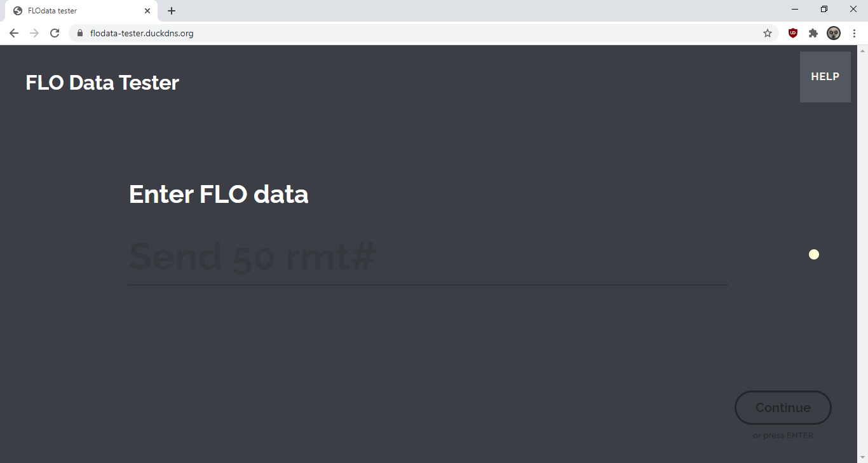Open the Chrome three-dot menu

(x=854, y=33)
